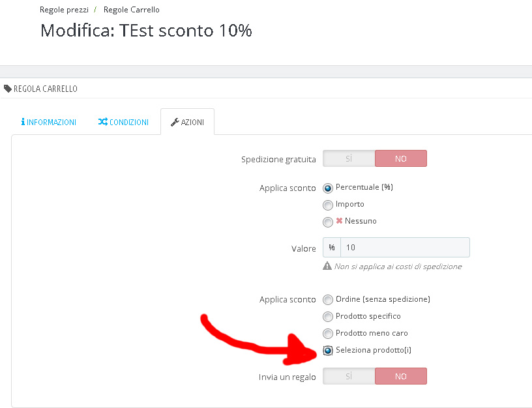The image size is (532, 408).
Task: Click the warning icon under Valore field
Action: click(327, 267)
